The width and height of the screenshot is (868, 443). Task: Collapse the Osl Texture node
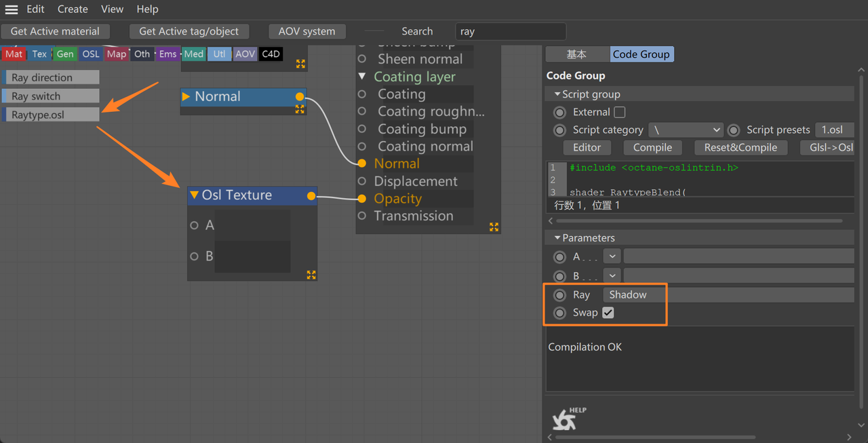coord(195,195)
